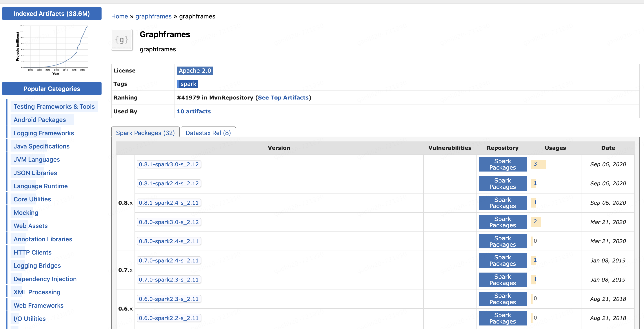644x329 pixels.
Task: Open the 10 artifacts used-by link
Action: point(194,111)
